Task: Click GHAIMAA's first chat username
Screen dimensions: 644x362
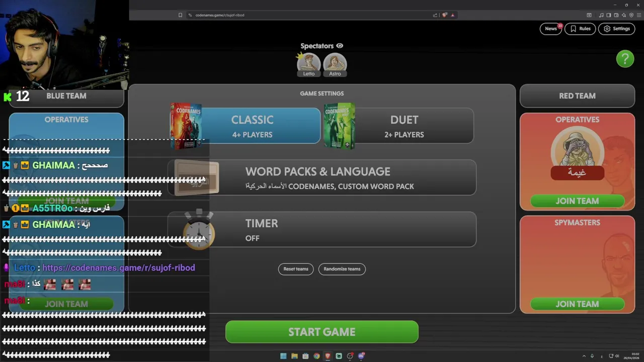Action: [x=53, y=165]
